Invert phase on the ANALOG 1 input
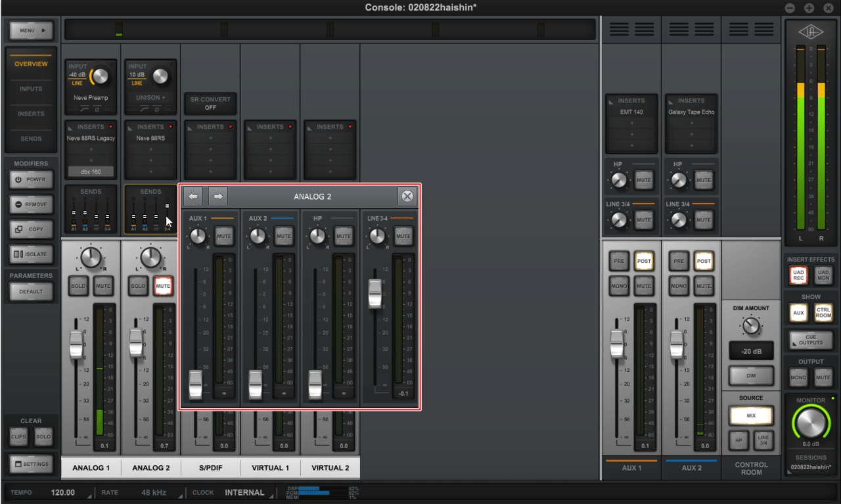 (x=96, y=108)
